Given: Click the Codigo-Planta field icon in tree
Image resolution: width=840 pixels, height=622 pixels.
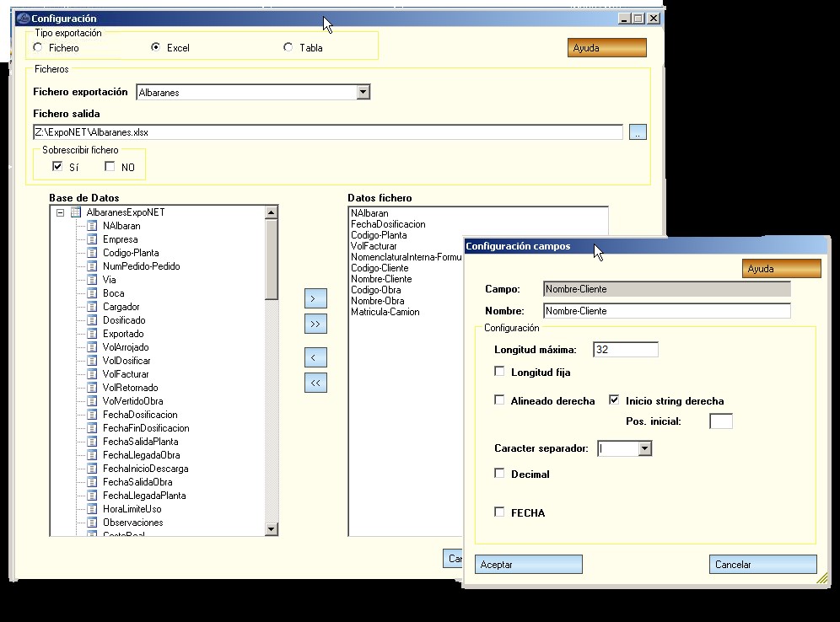Looking at the screenshot, I should click(x=92, y=253).
